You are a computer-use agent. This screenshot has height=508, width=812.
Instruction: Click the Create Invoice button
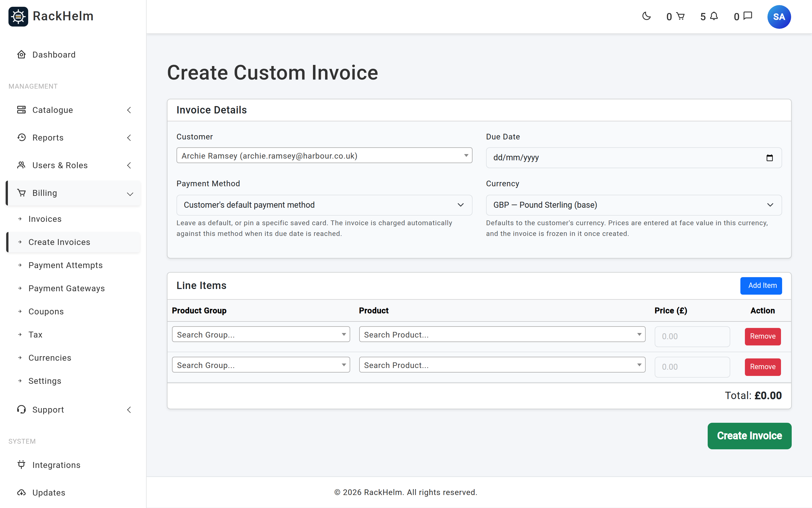coord(750,436)
